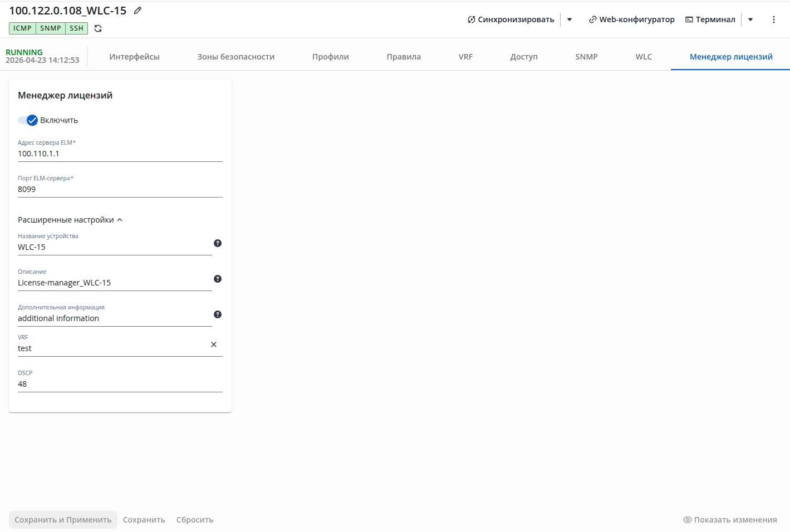Click the refresh icon next to SSH badge
Screen dimensions: 790x532
(x=98, y=28)
